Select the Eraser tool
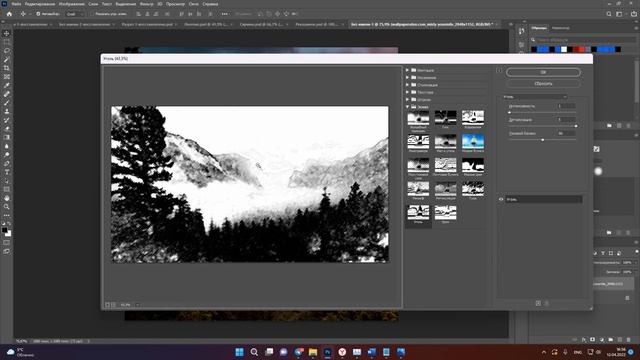The width and height of the screenshot is (640, 360). [x=7, y=129]
